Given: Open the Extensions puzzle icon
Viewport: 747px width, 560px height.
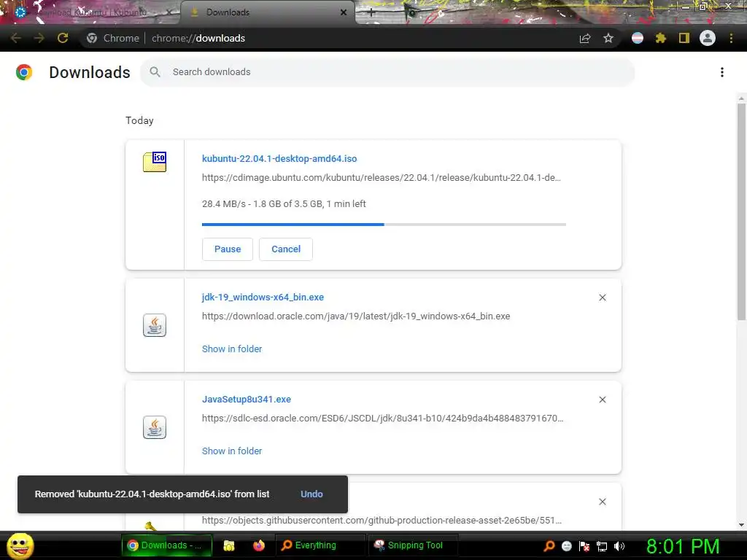Looking at the screenshot, I should [660, 38].
